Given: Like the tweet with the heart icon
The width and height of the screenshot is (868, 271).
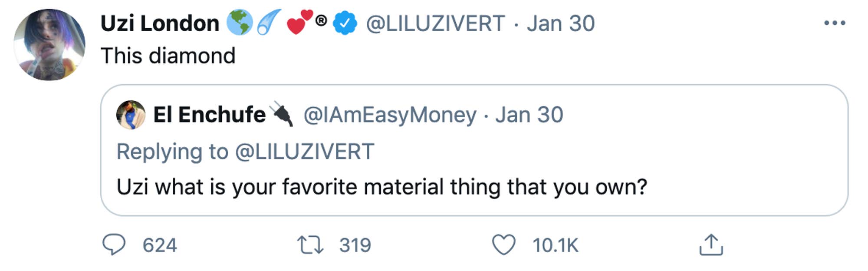Looking at the screenshot, I should point(503,245).
